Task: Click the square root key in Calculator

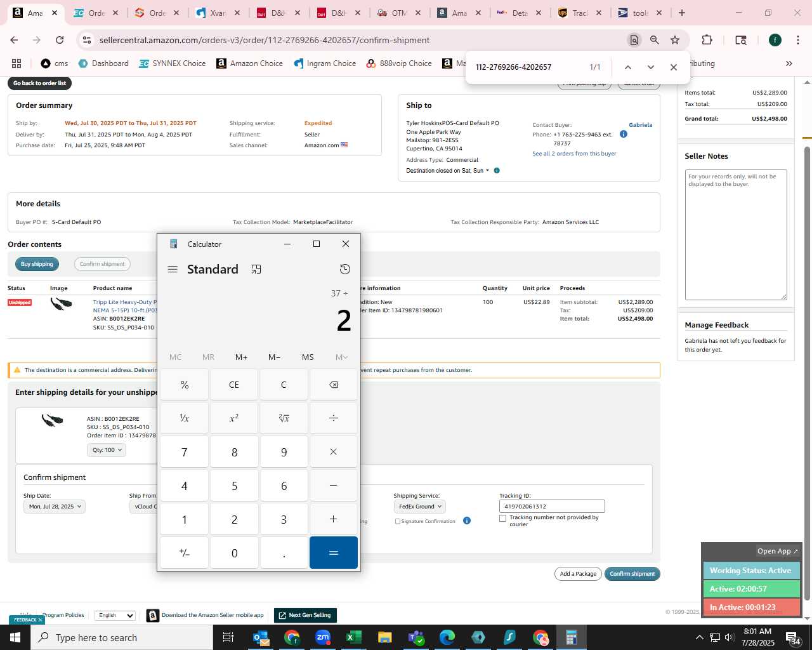Action: 284,418
